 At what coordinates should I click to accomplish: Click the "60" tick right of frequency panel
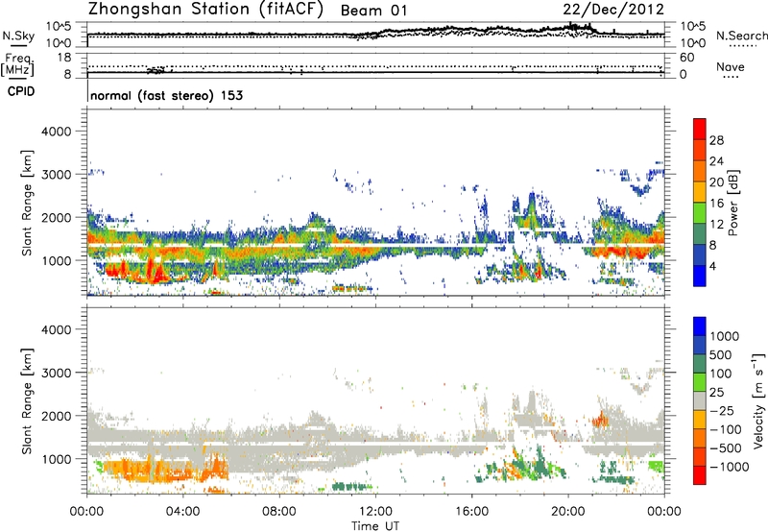(x=686, y=58)
